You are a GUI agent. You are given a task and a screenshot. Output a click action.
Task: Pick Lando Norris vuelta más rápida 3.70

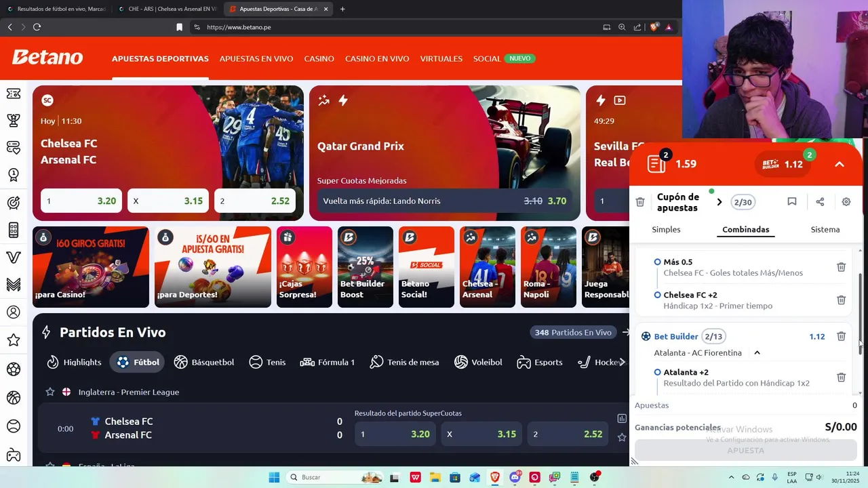(x=445, y=201)
